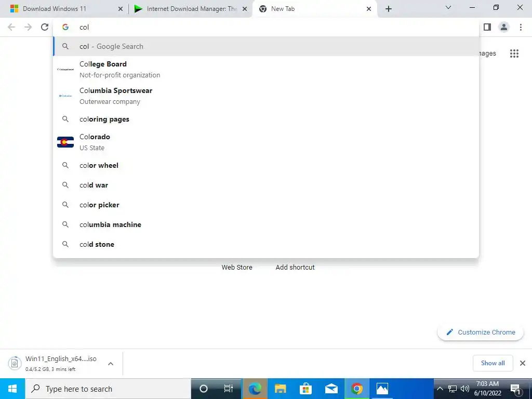
Task: Open Cortana circle icon on taskbar
Action: click(x=204, y=389)
